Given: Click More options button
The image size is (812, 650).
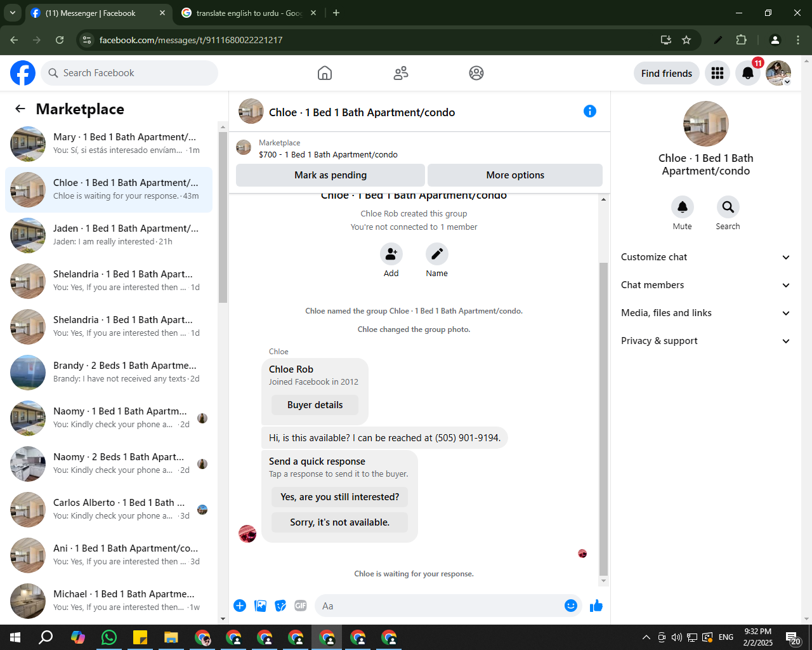Looking at the screenshot, I should (x=515, y=175).
